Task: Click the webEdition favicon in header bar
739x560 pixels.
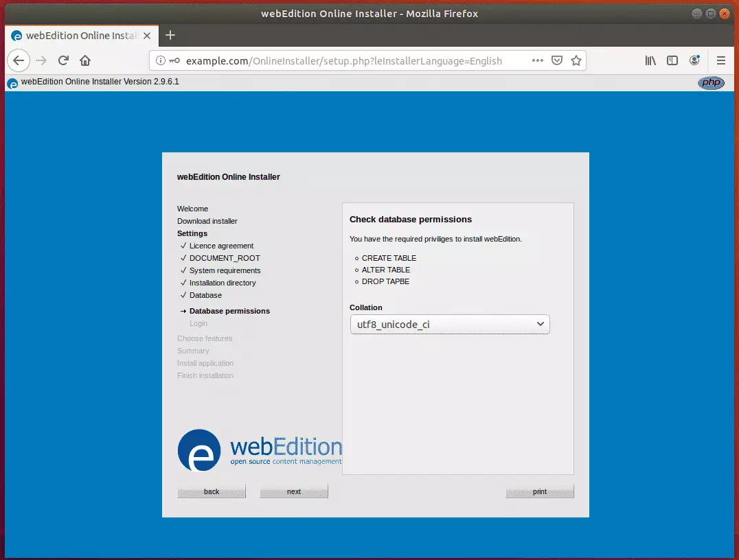Action: [x=12, y=83]
